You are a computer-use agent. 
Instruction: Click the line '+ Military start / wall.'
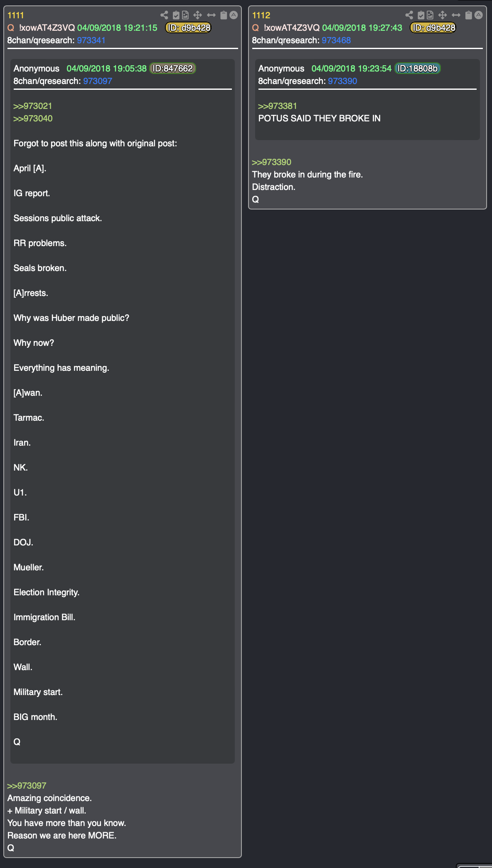coord(47,811)
